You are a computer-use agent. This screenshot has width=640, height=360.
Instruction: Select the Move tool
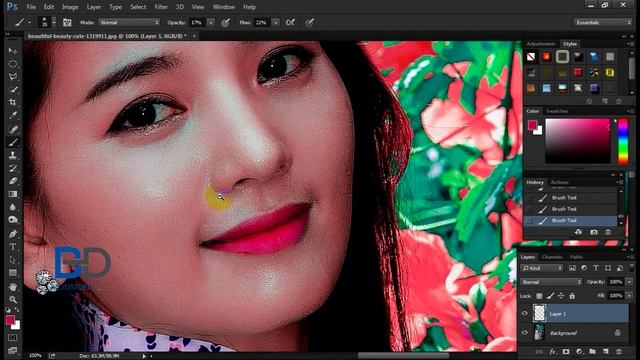pyautogui.click(x=13, y=51)
